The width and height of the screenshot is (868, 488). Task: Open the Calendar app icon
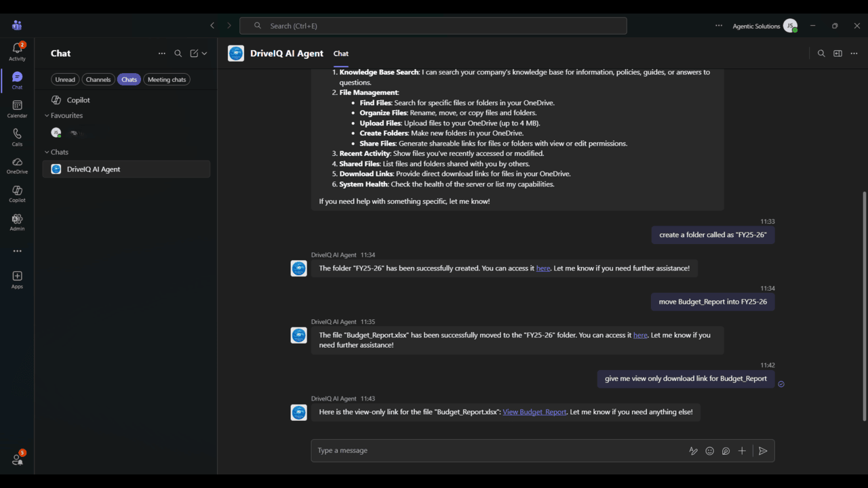tap(17, 108)
